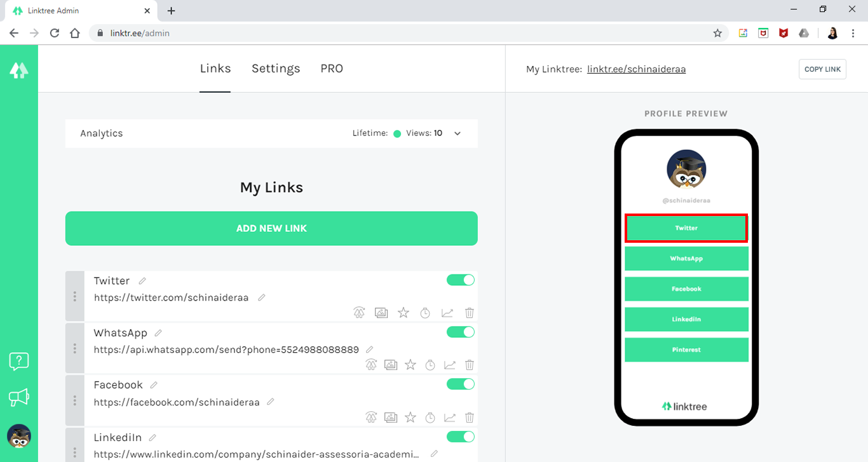The height and width of the screenshot is (462, 868).
Task: View analytics chart for Twitter link
Action: (x=447, y=313)
